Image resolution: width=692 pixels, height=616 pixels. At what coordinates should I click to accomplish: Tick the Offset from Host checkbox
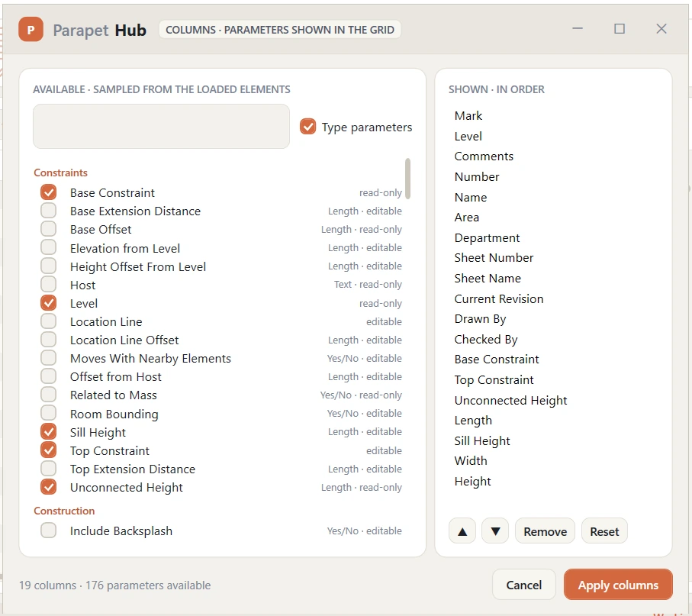coord(49,376)
